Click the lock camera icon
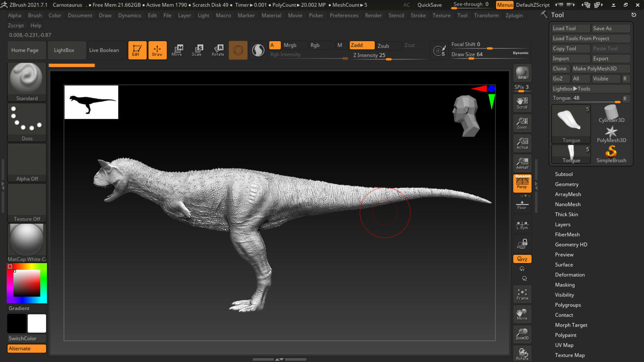644x362 pixels. click(x=522, y=244)
